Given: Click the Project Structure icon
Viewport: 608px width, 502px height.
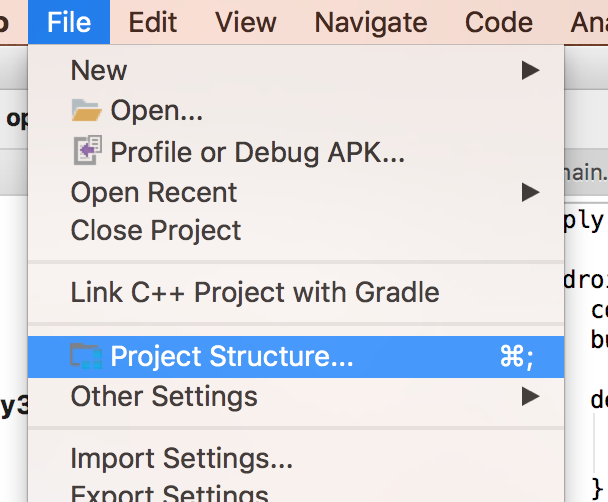Looking at the screenshot, I should [x=86, y=356].
